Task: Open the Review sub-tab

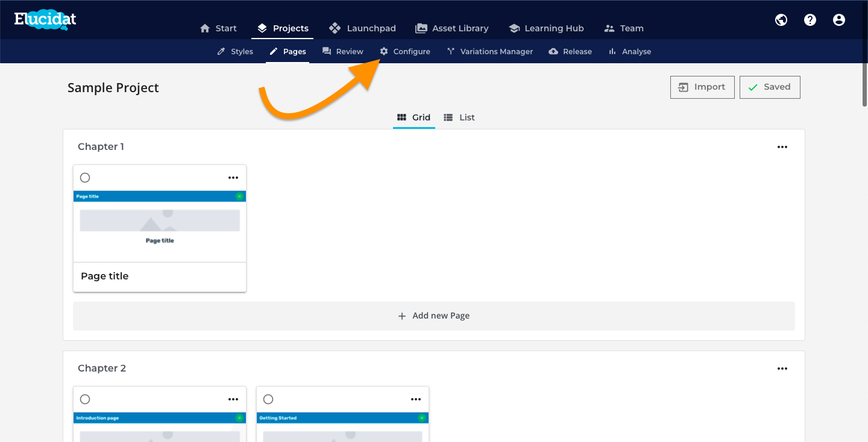Action: tap(343, 52)
